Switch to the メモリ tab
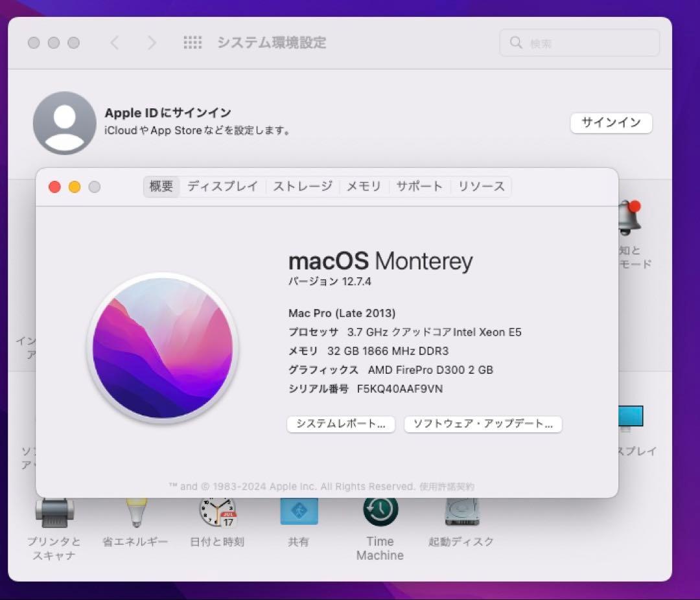This screenshot has width=700, height=600. pyautogui.click(x=364, y=186)
